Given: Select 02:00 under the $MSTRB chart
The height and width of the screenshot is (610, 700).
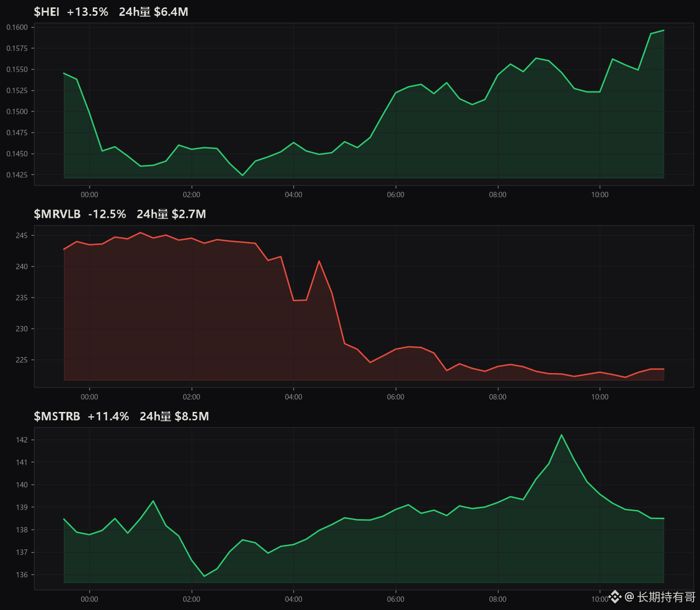Looking at the screenshot, I should (x=192, y=599).
